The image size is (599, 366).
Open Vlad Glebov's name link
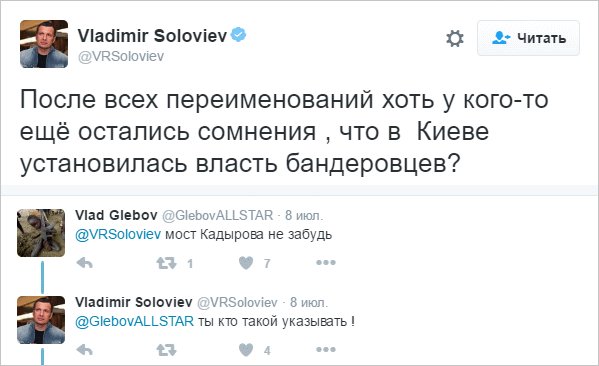tap(116, 215)
